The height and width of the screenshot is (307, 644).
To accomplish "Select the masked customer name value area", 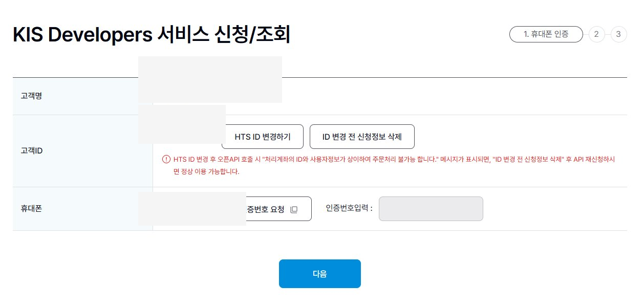I will coord(210,79).
